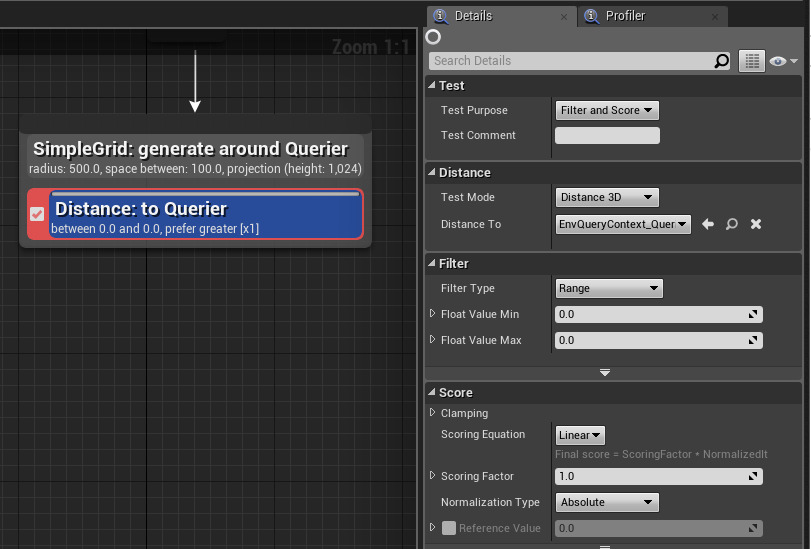This screenshot has width=811, height=549.
Task: Click the Normalization Type label
Action: [x=490, y=502]
